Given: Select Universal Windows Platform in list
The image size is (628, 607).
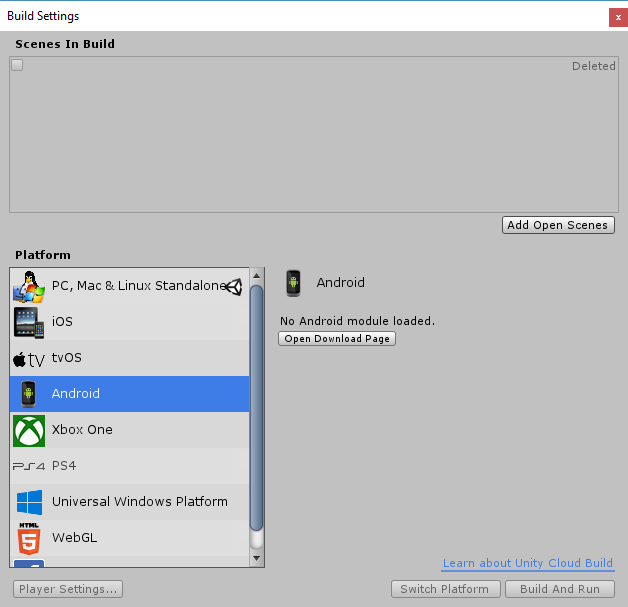Looking at the screenshot, I should [129, 502].
